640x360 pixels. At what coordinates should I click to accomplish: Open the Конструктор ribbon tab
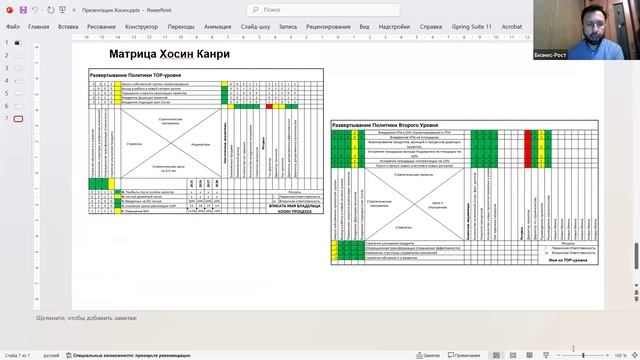[x=141, y=27]
